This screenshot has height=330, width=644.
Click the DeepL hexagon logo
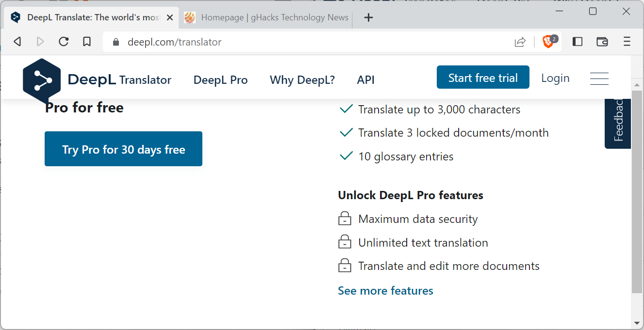(x=42, y=80)
